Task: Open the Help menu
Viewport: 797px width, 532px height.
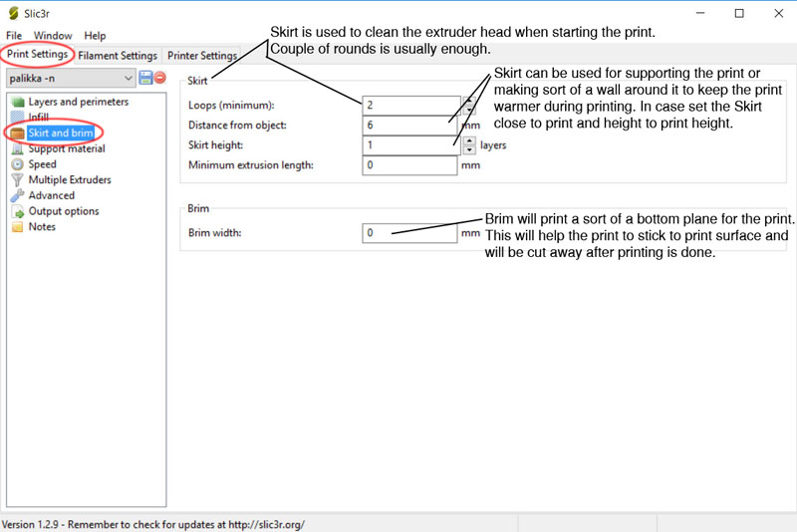Action: click(95, 36)
